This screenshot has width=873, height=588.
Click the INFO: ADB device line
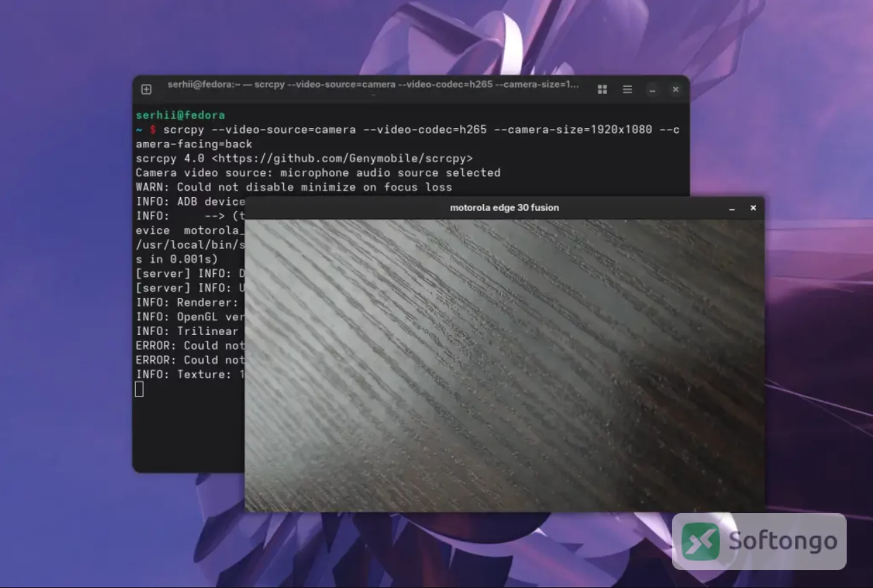(190, 202)
